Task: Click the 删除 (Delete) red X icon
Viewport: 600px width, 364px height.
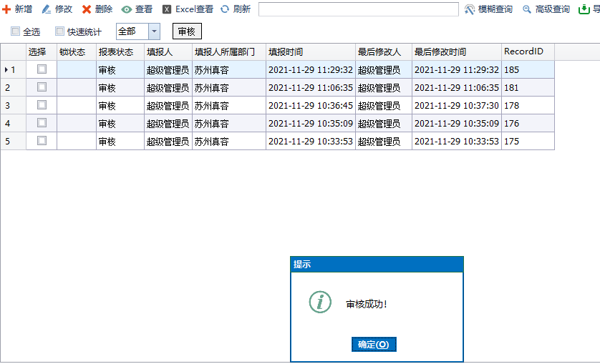Action: click(87, 9)
